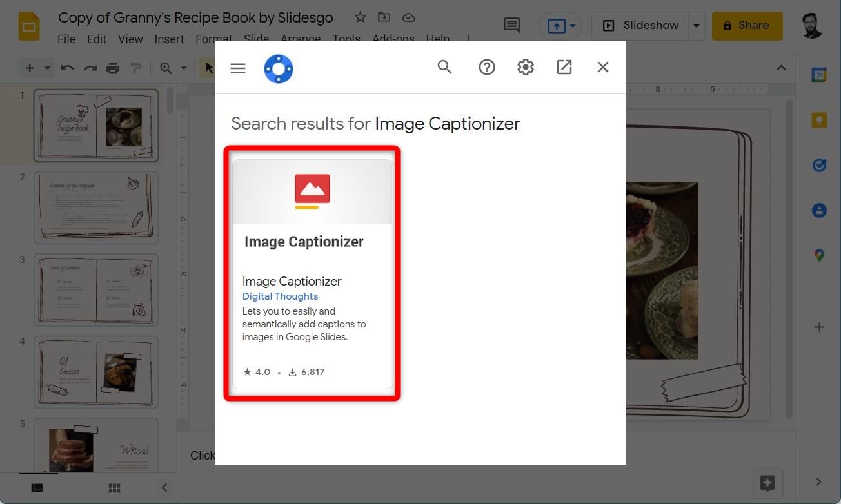The image size is (841, 504).
Task: Open the zoom level dropdown
Action: pos(183,67)
